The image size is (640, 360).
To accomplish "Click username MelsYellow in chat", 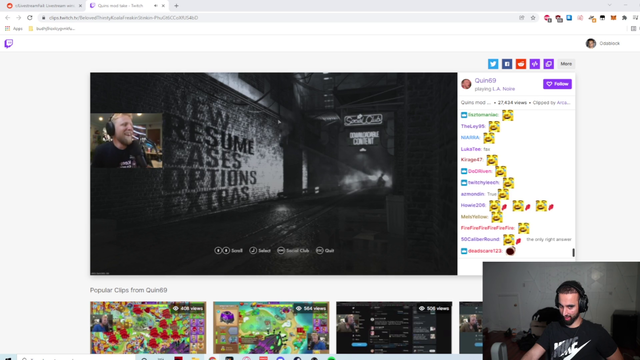I will pos(475,217).
